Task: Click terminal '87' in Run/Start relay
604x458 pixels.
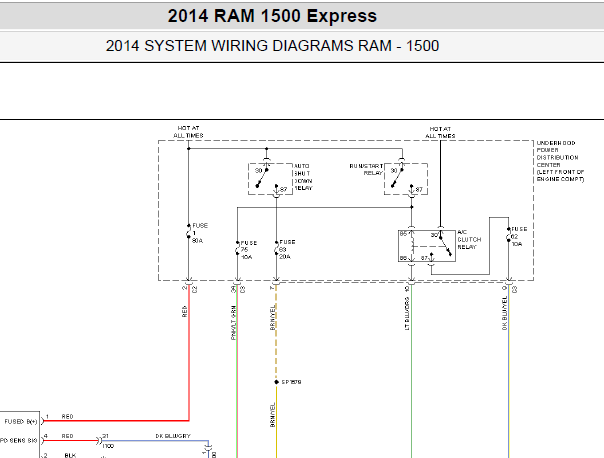Action: click(x=419, y=190)
